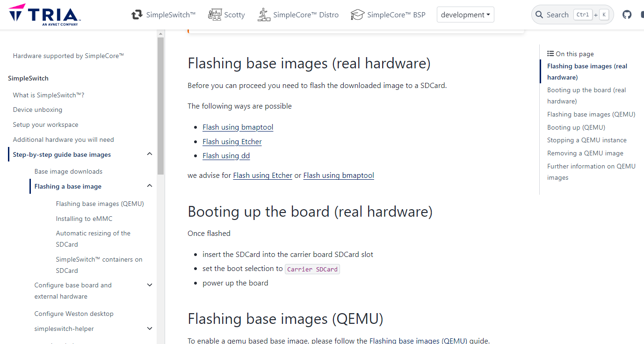Open What is SimpleSwitch™? page

(x=49, y=95)
